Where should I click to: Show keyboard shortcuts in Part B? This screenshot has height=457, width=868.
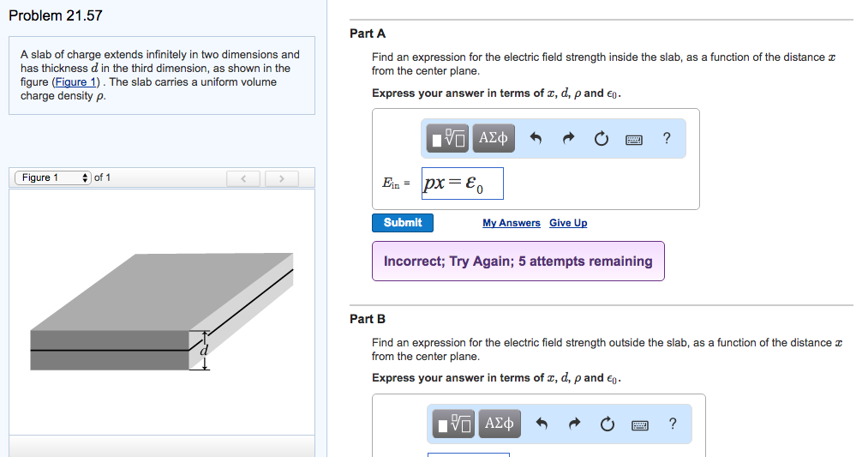click(x=639, y=424)
